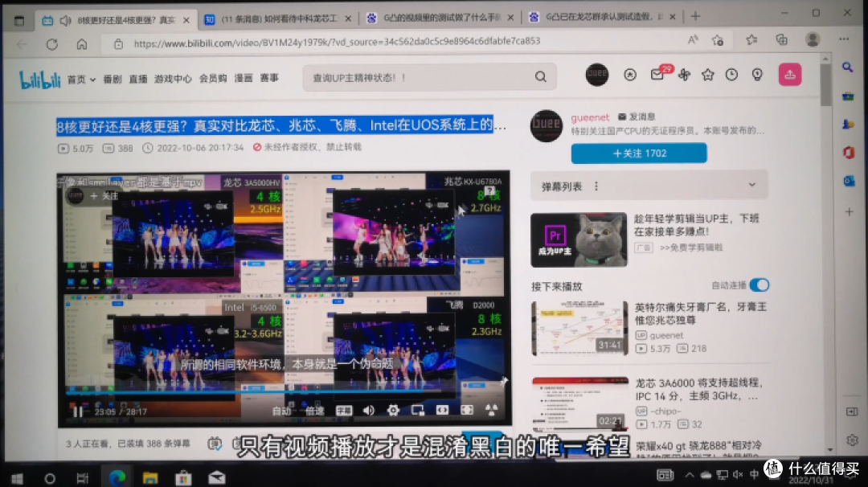Open 龙芯 3A6000 recommended video title

coord(700,389)
